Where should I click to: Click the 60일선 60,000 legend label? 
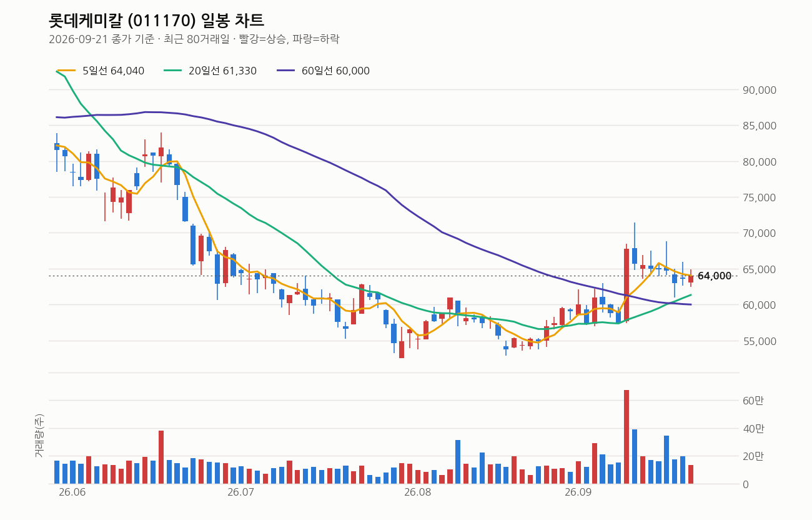tap(335, 71)
